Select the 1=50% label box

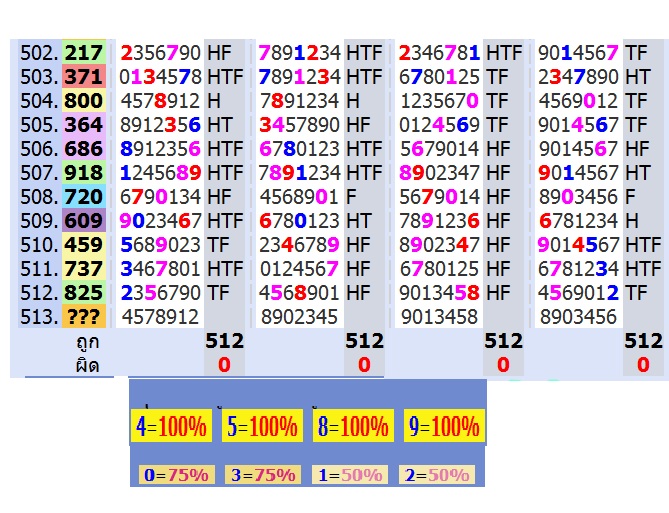coord(350,475)
